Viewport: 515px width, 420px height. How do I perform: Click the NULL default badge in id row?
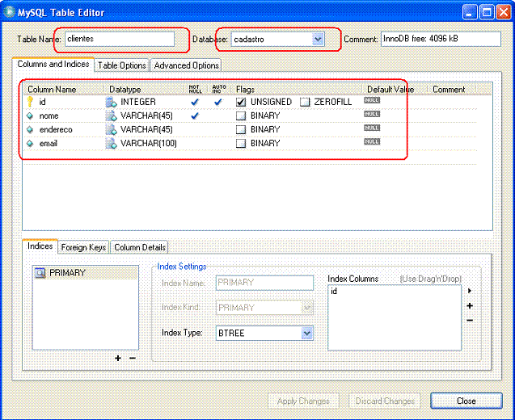372,100
